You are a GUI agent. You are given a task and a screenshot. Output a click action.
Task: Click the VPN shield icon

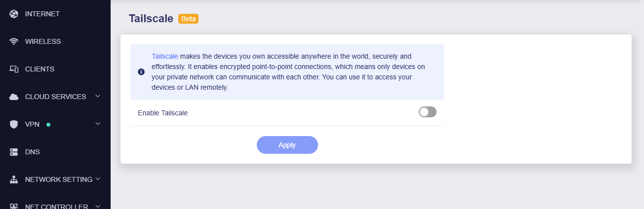tap(14, 124)
